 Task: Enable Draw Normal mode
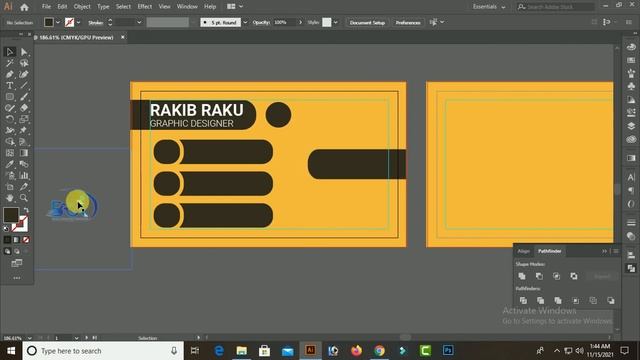click(x=7, y=251)
